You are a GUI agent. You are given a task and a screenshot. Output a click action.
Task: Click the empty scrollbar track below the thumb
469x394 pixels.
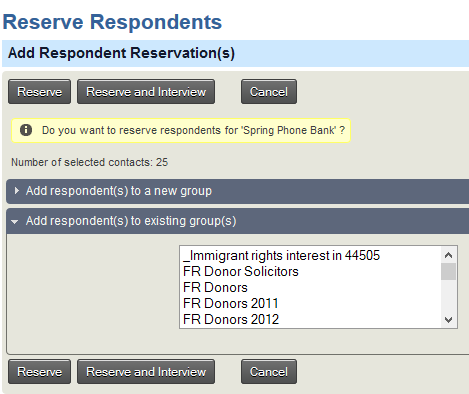(x=448, y=296)
